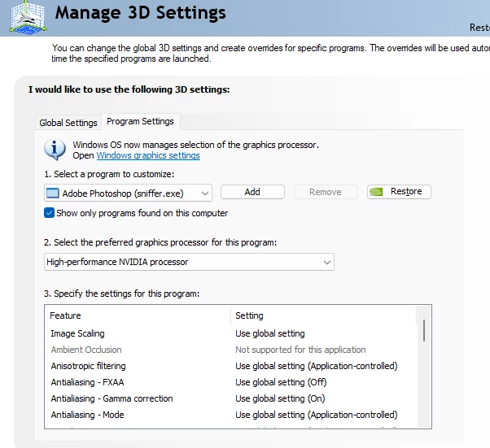Click the Restore button
Image resolution: width=490 pixels, height=448 pixels.
point(399,192)
